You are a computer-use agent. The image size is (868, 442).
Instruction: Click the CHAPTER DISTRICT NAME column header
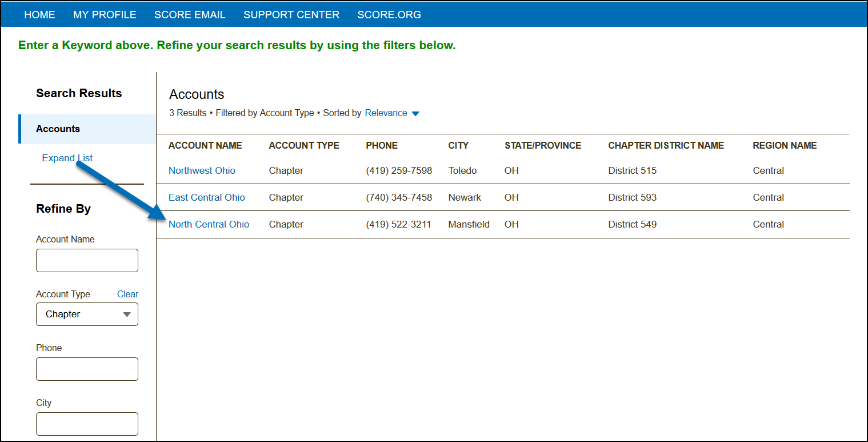[x=666, y=145]
